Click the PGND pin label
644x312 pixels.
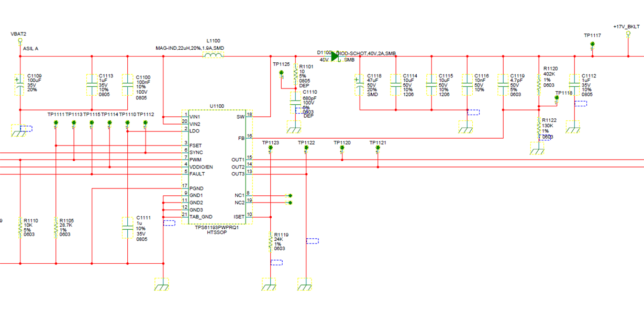point(196,188)
